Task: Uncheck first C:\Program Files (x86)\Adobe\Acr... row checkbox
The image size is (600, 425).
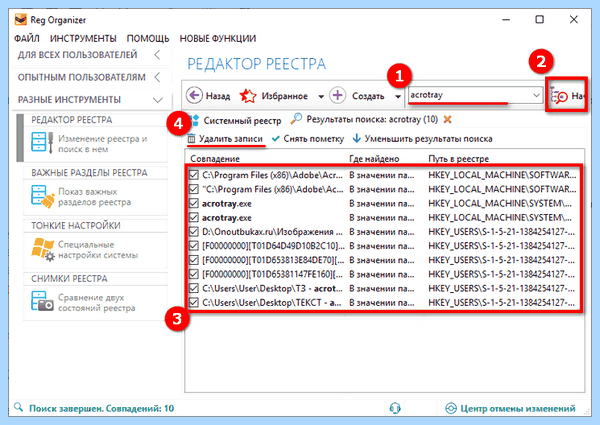Action: (194, 175)
